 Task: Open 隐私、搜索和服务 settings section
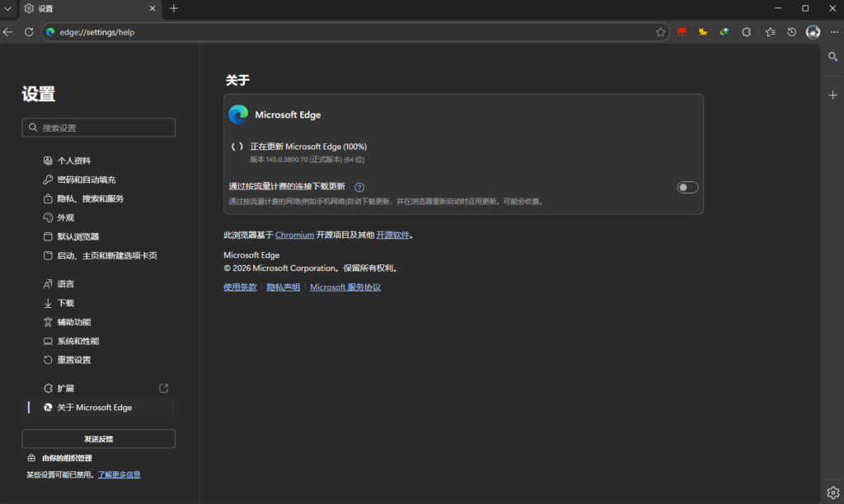(x=90, y=198)
